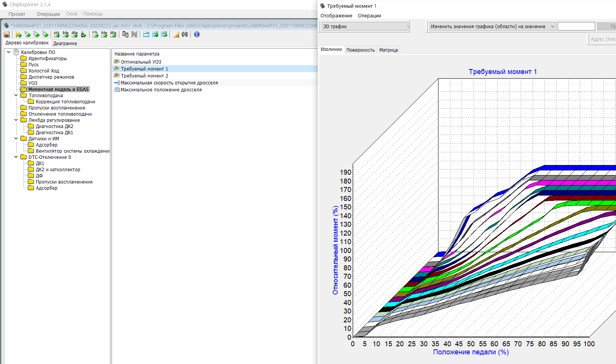This screenshot has width=616, height=364.
Task: Click the save project floppy icon
Action: pyautogui.click(x=7, y=34)
